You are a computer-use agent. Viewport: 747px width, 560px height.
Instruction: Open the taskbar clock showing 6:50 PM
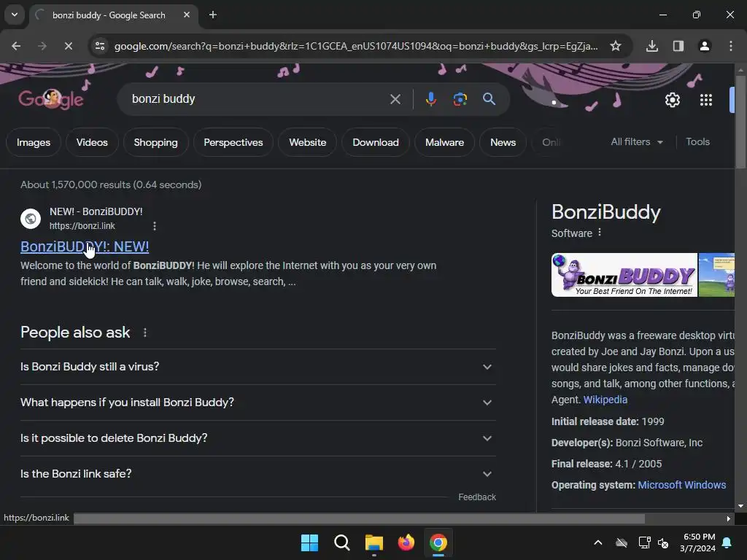click(x=697, y=542)
